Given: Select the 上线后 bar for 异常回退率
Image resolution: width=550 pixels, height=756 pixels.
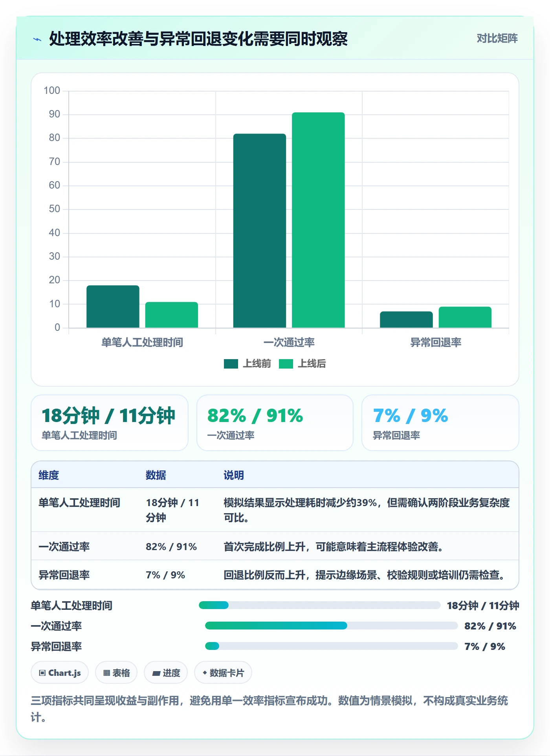Looking at the screenshot, I should [465, 317].
